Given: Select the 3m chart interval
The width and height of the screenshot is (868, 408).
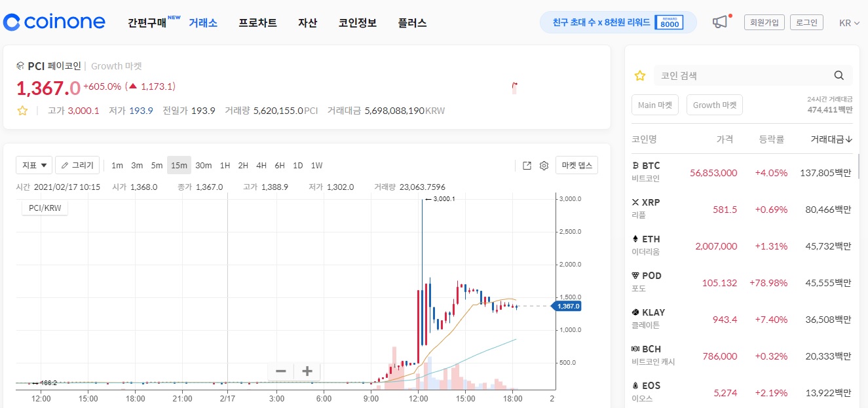Looking at the screenshot, I should tap(137, 166).
